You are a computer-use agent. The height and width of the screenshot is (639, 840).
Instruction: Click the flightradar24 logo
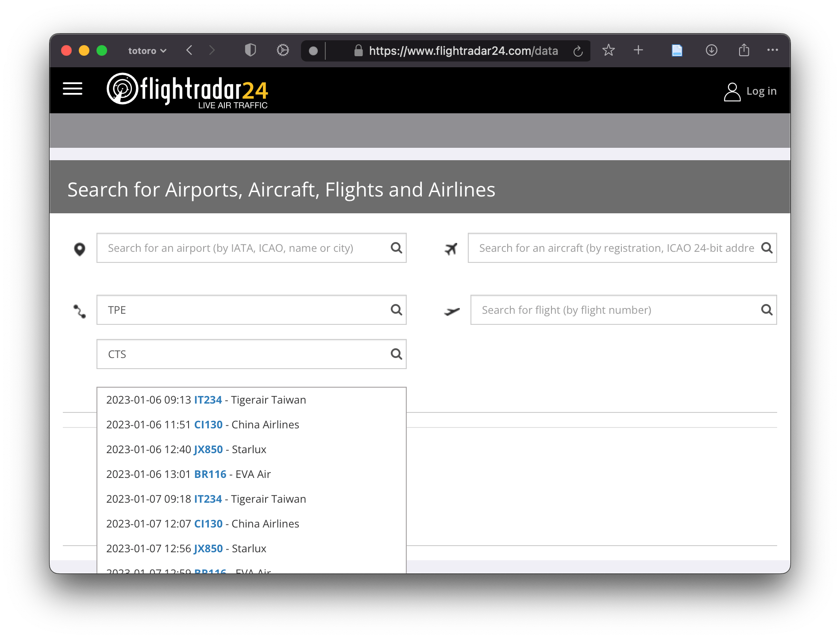pyautogui.click(x=187, y=91)
